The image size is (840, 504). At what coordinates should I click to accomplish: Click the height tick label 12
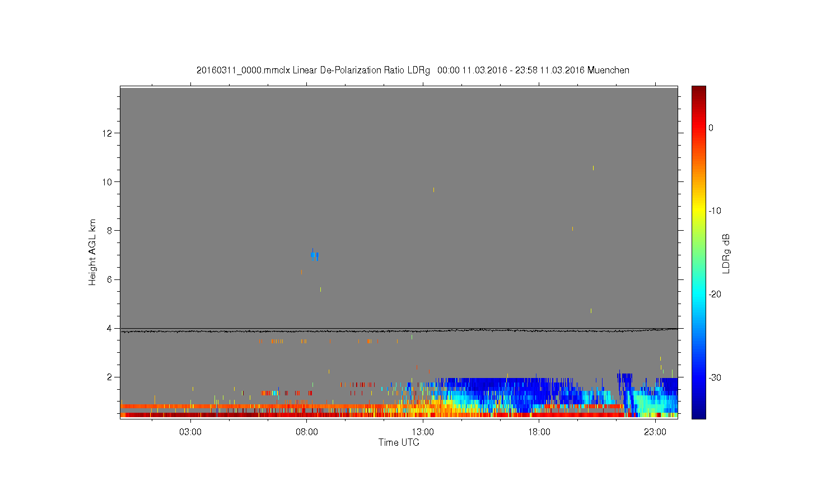(108, 133)
